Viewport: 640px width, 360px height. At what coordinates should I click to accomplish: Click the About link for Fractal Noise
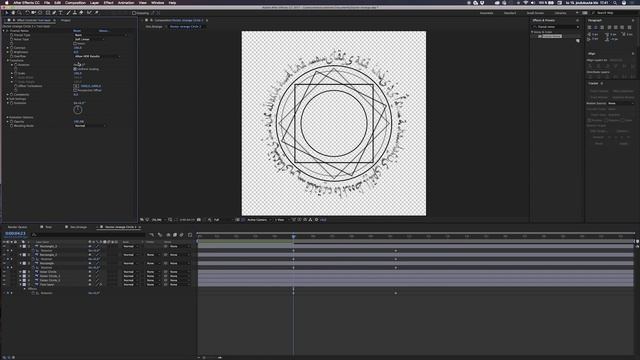pos(103,31)
